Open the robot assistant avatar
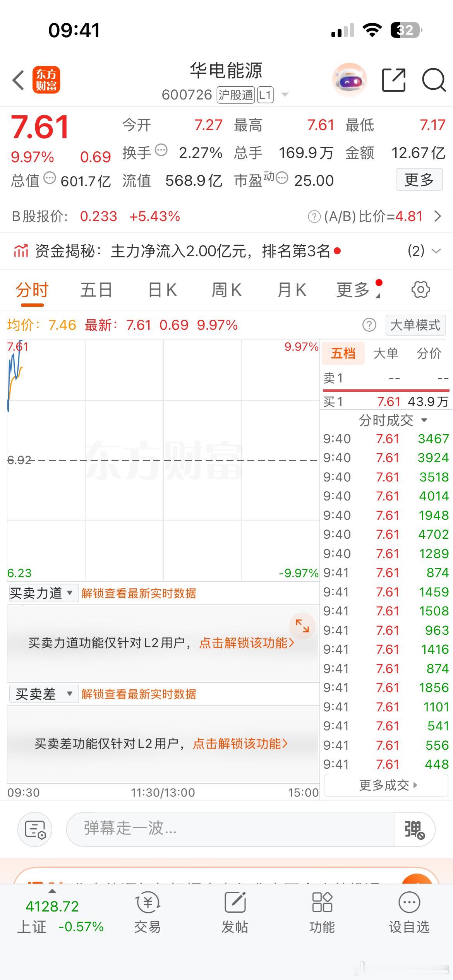This screenshot has height=980, width=453. pyautogui.click(x=349, y=80)
